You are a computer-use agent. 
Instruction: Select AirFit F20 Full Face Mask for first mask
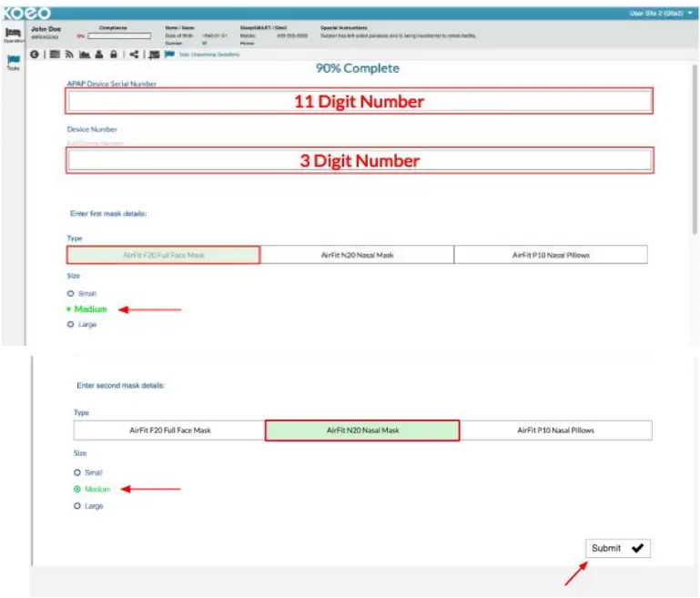163,255
